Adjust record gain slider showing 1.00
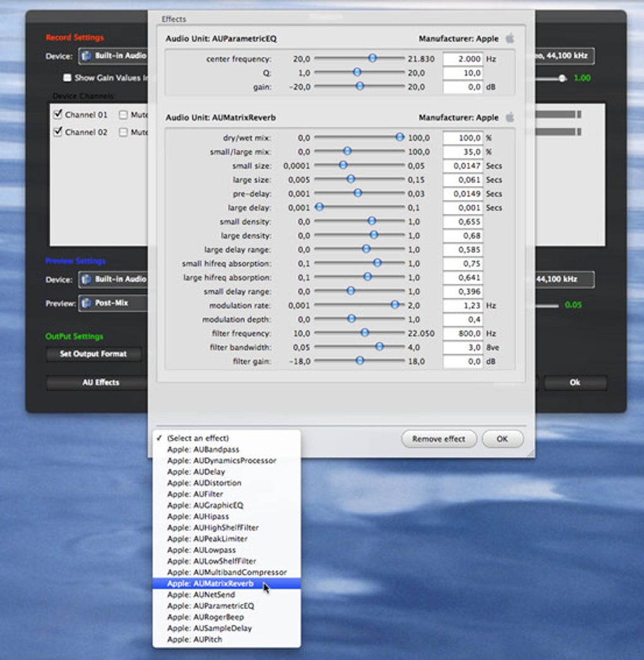Screen dimensions: 644x660 [562, 78]
